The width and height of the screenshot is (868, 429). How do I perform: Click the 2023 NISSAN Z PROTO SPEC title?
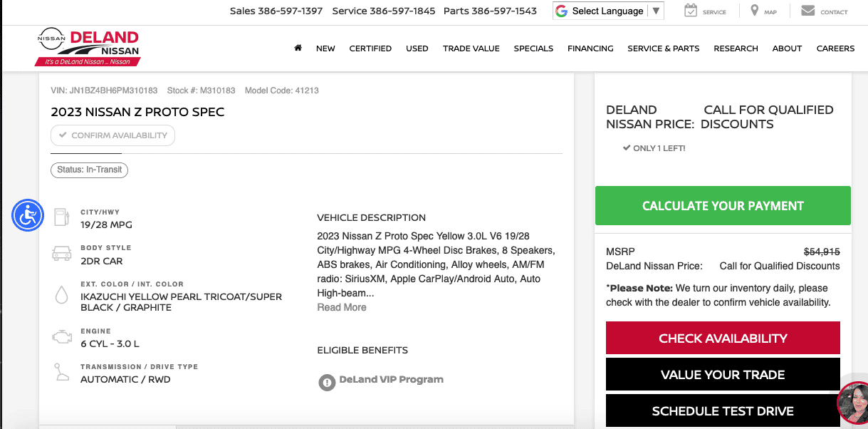137,112
